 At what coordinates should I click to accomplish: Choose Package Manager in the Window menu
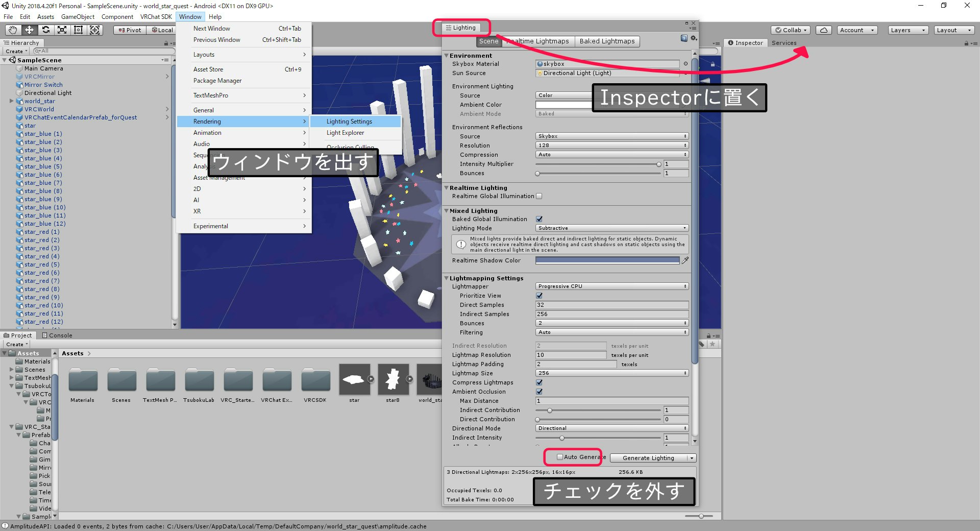243,81
